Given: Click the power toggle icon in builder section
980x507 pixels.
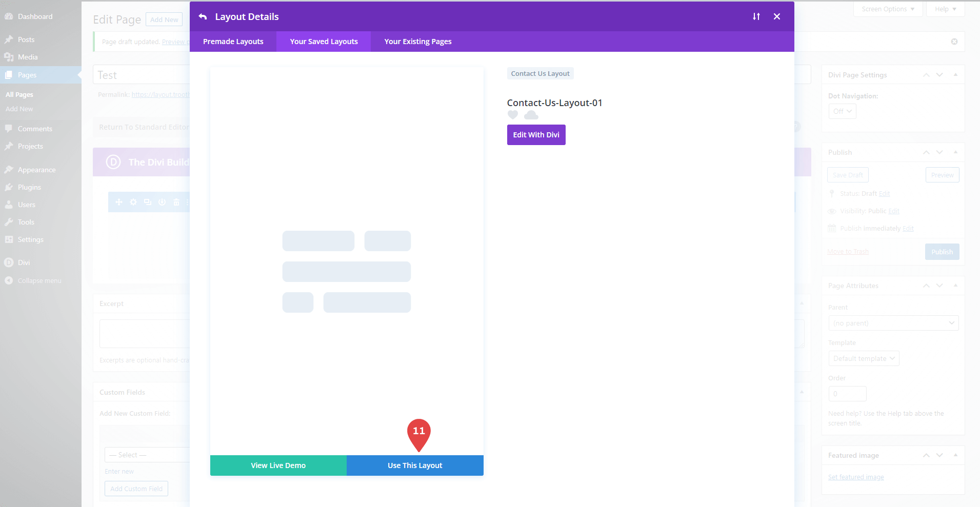Looking at the screenshot, I should [x=162, y=202].
